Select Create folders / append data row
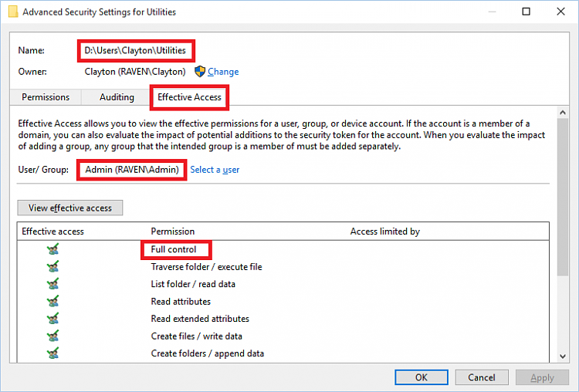The image size is (579, 392). 283,353
